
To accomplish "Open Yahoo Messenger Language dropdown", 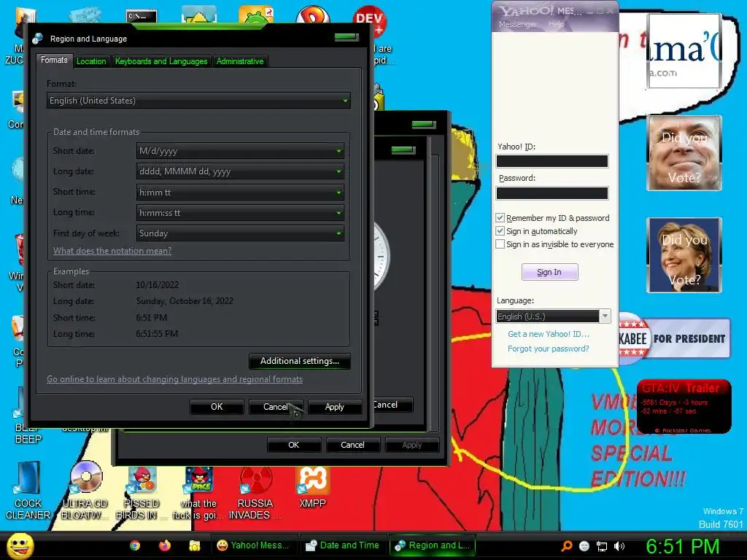I will [x=553, y=316].
